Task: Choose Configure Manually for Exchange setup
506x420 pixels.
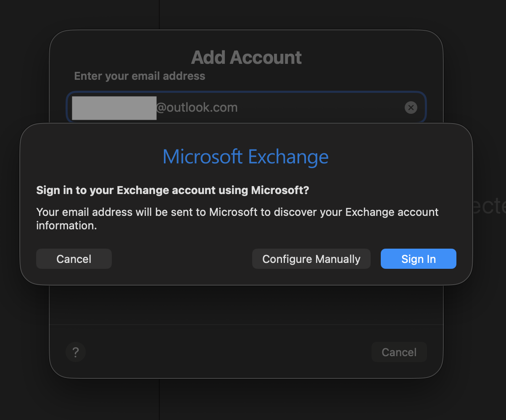Action: (311, 259)
